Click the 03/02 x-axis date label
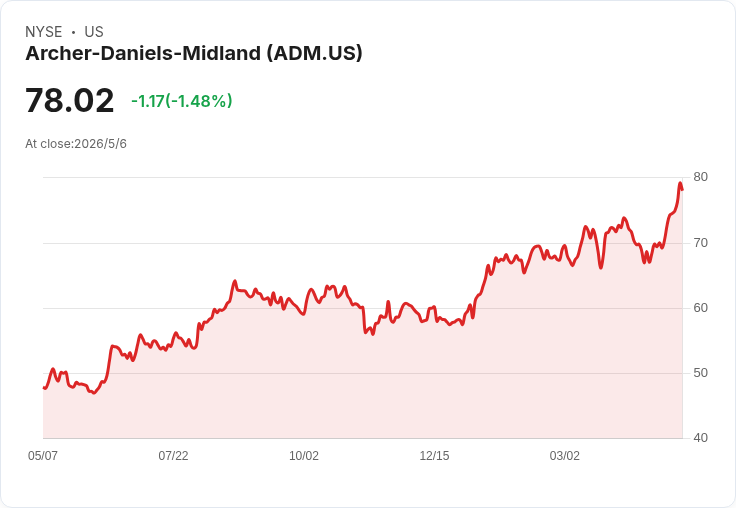 565,455
